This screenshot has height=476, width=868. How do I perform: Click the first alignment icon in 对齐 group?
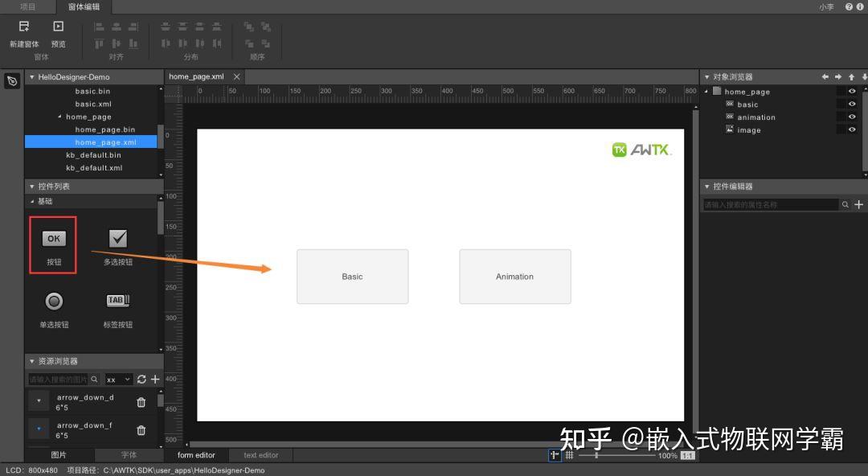click(97, 26)
